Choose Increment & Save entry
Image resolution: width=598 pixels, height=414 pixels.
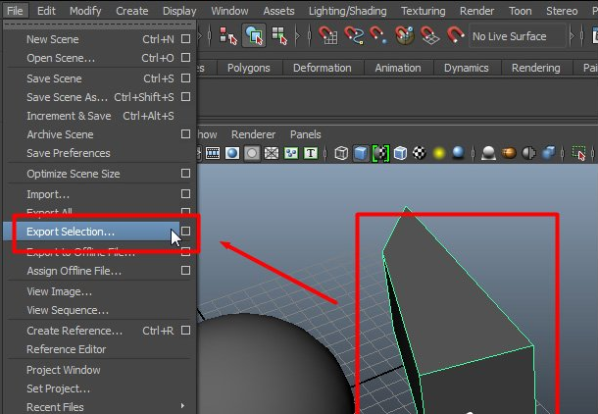coord(100,116)
